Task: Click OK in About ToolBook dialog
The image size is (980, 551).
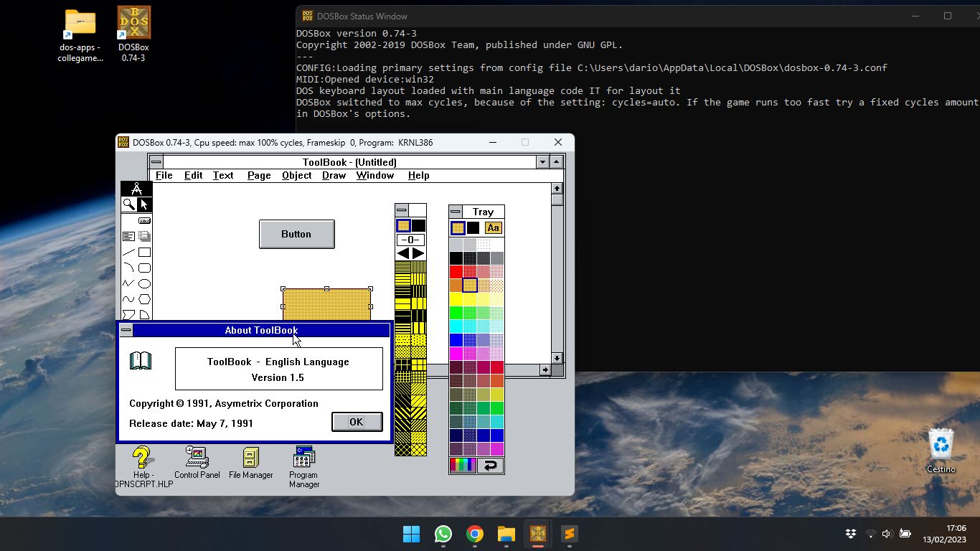Action: pos(357,422)
